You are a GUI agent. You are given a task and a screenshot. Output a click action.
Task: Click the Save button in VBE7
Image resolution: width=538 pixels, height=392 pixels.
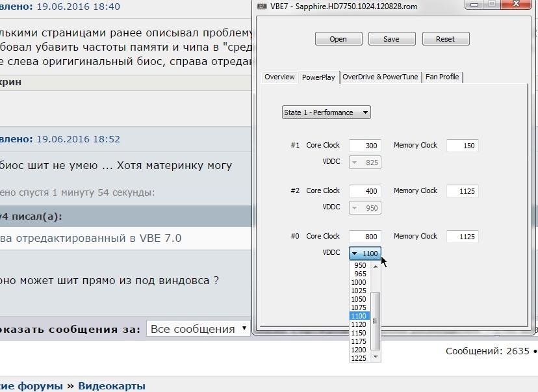[x=392, y=39]
